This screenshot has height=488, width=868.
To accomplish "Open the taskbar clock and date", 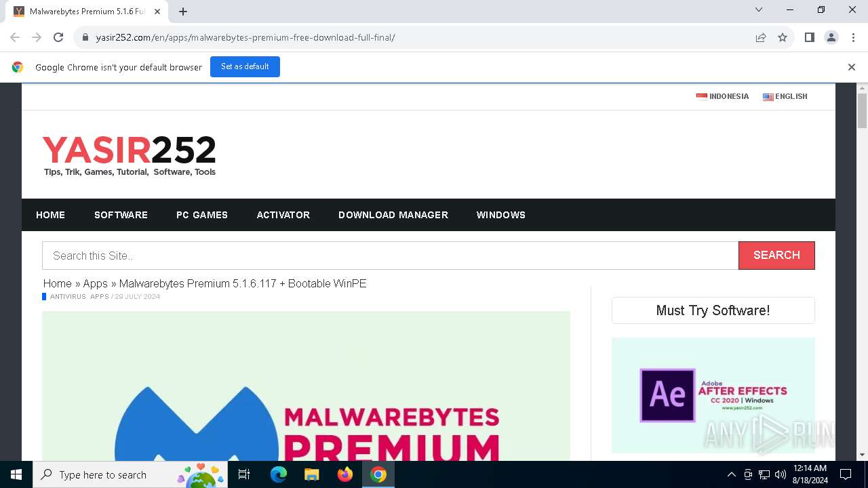I will 810,474.
